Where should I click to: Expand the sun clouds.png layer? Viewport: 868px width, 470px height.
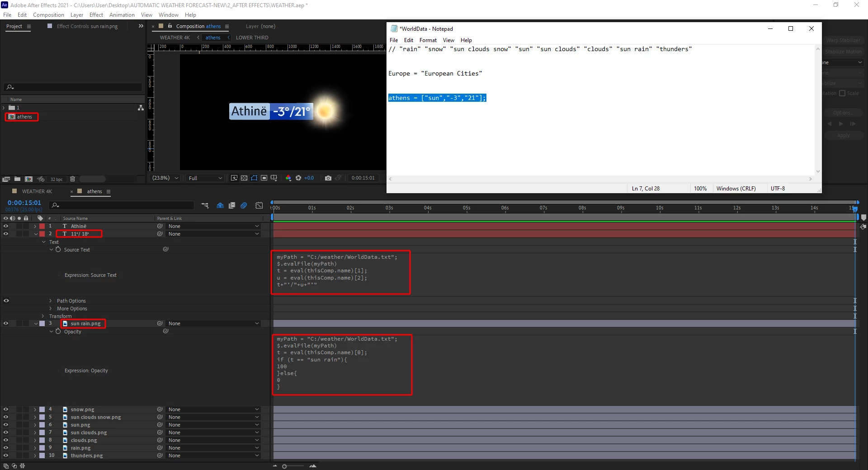coord(35,432)
